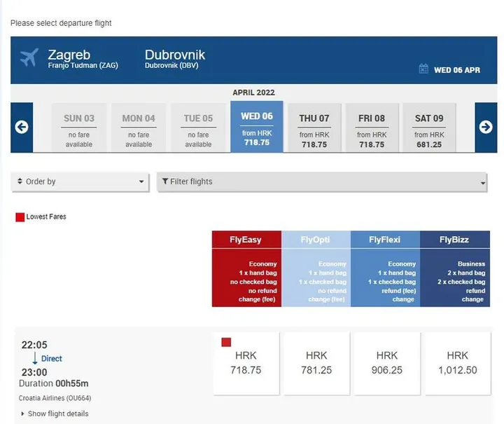The height and width of the screenshot is (424, 504).
Task: Pick the SAT 09 date tab
Action: tap(429, 128)
